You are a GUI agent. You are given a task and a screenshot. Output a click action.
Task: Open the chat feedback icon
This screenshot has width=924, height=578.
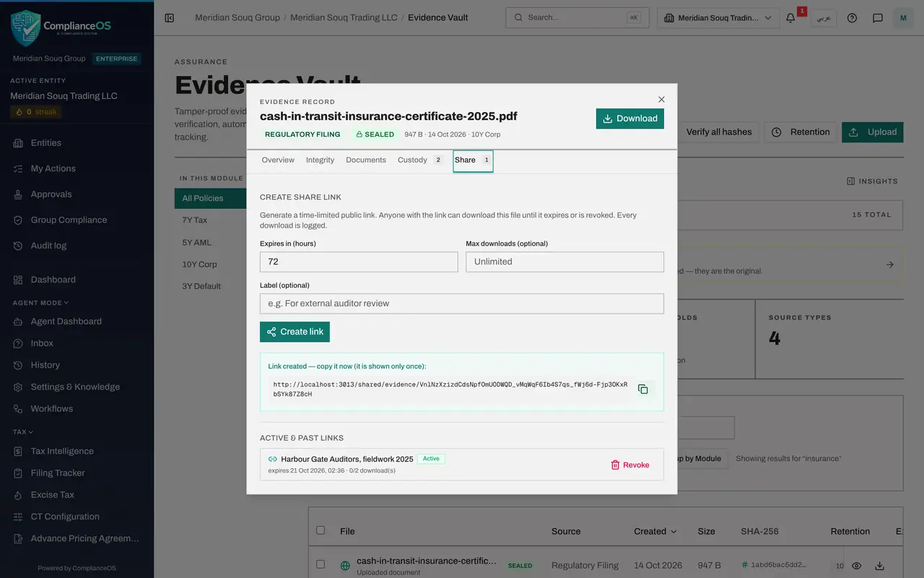(x=878, y=17)
